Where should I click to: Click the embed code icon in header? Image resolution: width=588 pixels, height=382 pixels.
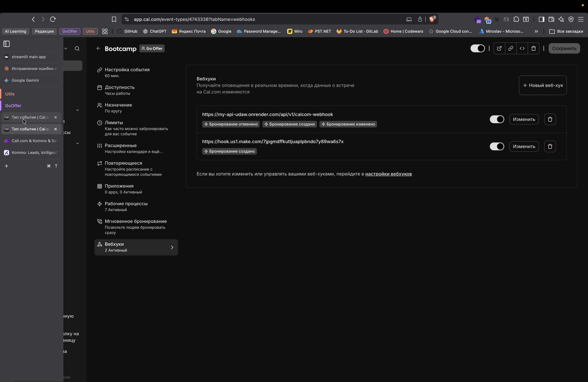522,48
